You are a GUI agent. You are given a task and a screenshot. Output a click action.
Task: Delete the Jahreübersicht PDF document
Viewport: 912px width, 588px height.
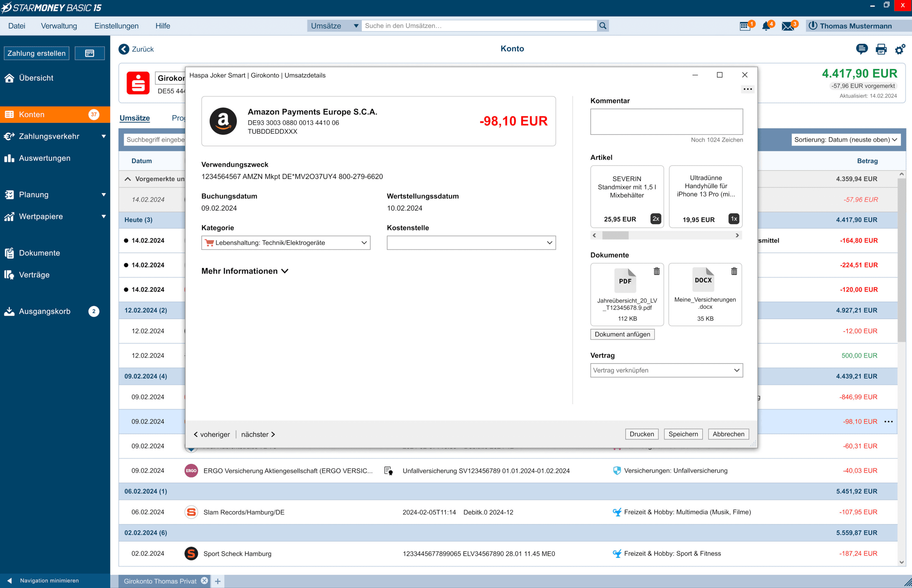tap(657, 271)
